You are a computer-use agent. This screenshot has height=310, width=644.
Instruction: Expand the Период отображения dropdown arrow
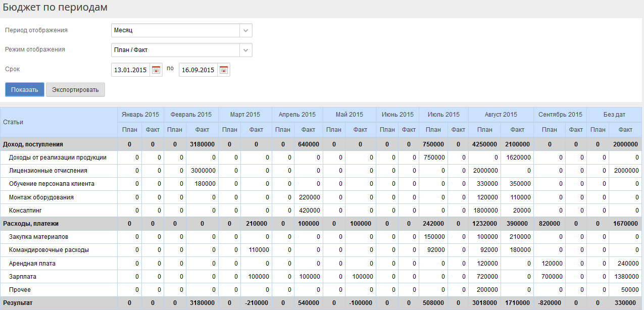tap(245, 30)
